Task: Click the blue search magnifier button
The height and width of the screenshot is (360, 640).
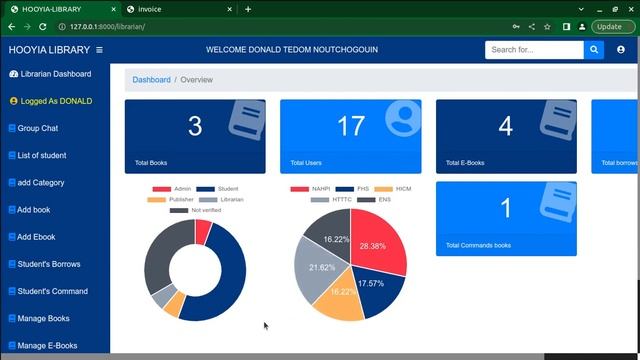Action: [x=594, y=50]
